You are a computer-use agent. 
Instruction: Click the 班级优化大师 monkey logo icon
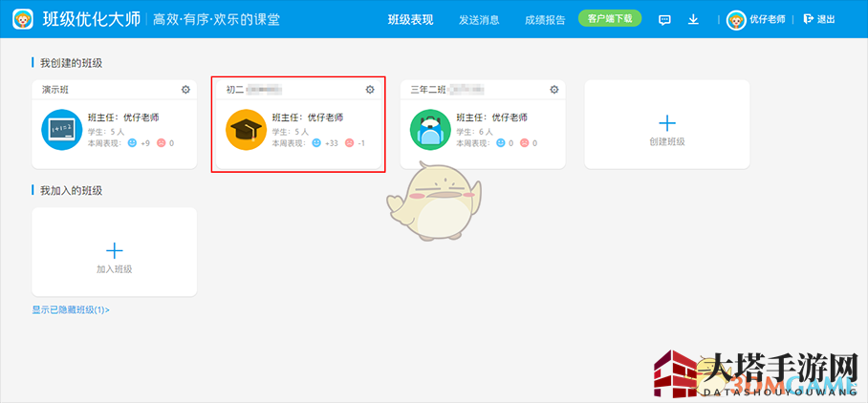point(23,19)
